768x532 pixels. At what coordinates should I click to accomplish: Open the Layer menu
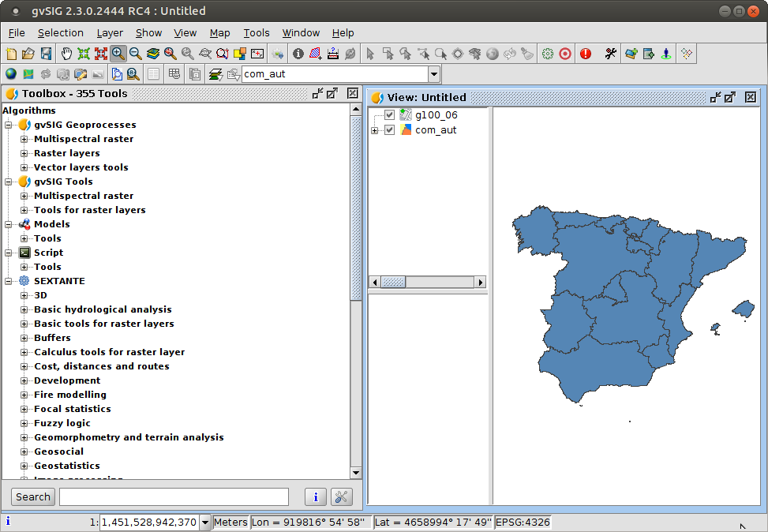(110, 32)
